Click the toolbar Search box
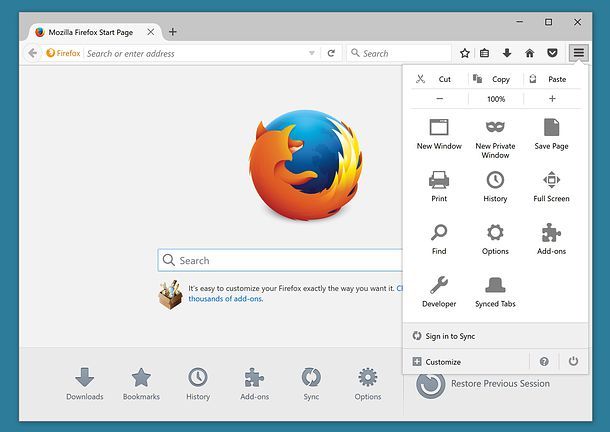The width and height of the screenshot is (610, 432). 399,53
